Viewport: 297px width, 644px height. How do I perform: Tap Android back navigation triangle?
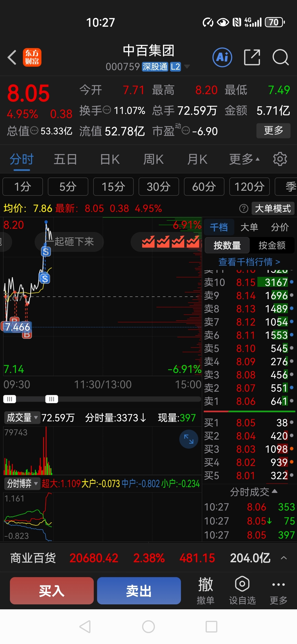[85, 627]
